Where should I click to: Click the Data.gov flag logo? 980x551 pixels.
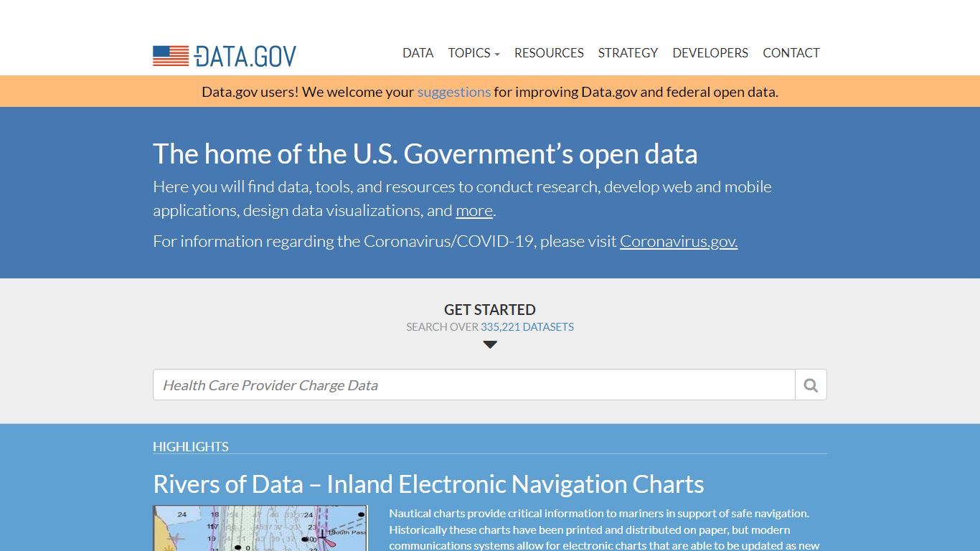pos(225,56)
